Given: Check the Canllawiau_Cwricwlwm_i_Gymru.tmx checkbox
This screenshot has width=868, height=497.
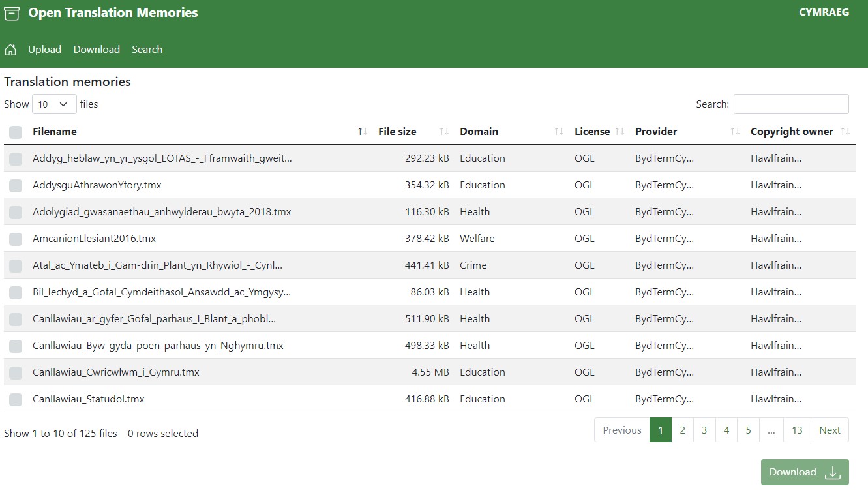Looking at the screenshot, I should [x=16, y=373].
